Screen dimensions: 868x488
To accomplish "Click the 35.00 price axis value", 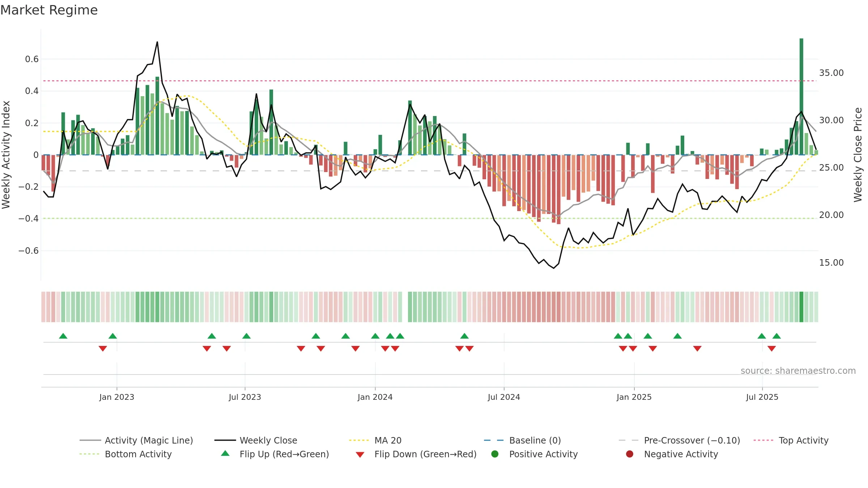I will tap(831, 73).
